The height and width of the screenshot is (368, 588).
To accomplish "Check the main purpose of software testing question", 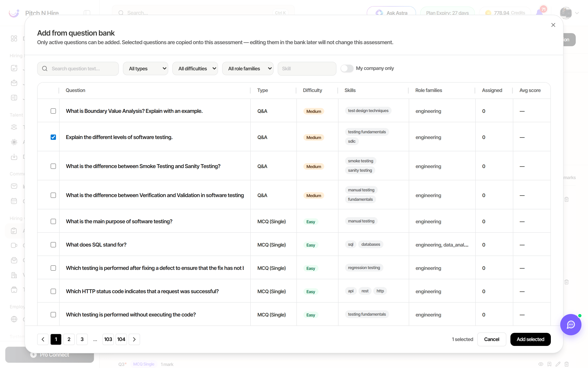I will click(x=53, y=221).
